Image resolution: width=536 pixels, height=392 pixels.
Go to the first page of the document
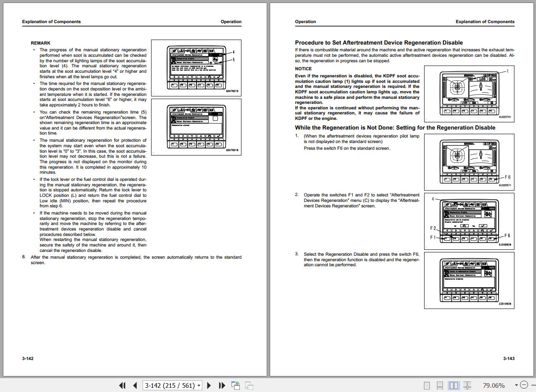[x=122, y=385]
